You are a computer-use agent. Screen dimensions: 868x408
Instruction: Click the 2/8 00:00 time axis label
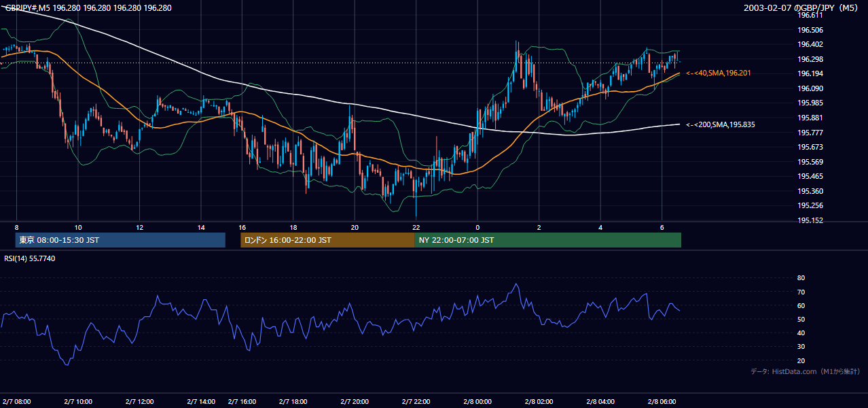(x=478, y=402)
